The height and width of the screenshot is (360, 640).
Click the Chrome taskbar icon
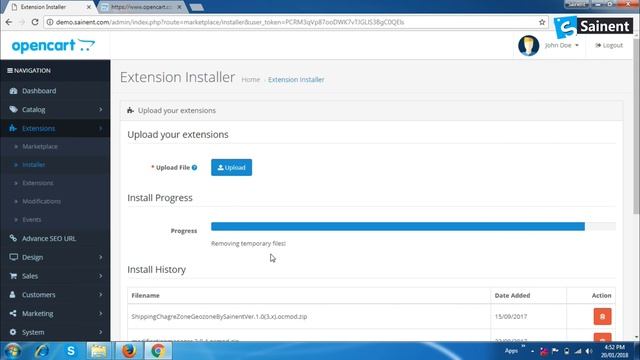[158, 351]
